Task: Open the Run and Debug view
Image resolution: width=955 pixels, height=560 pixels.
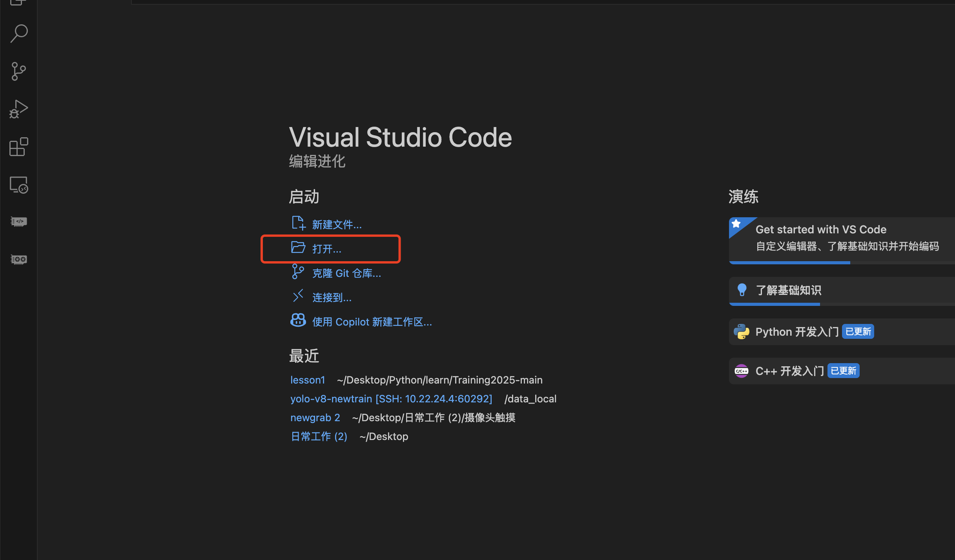Action: coord(18,109)
